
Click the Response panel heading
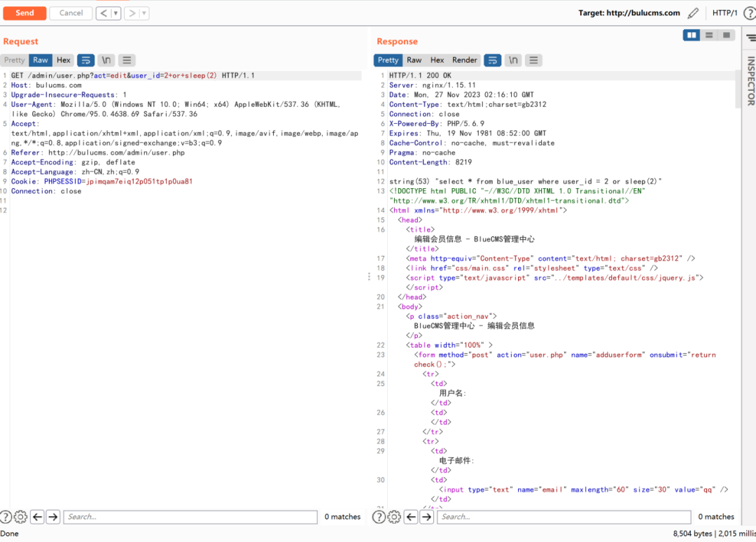[x=398, y=41]
